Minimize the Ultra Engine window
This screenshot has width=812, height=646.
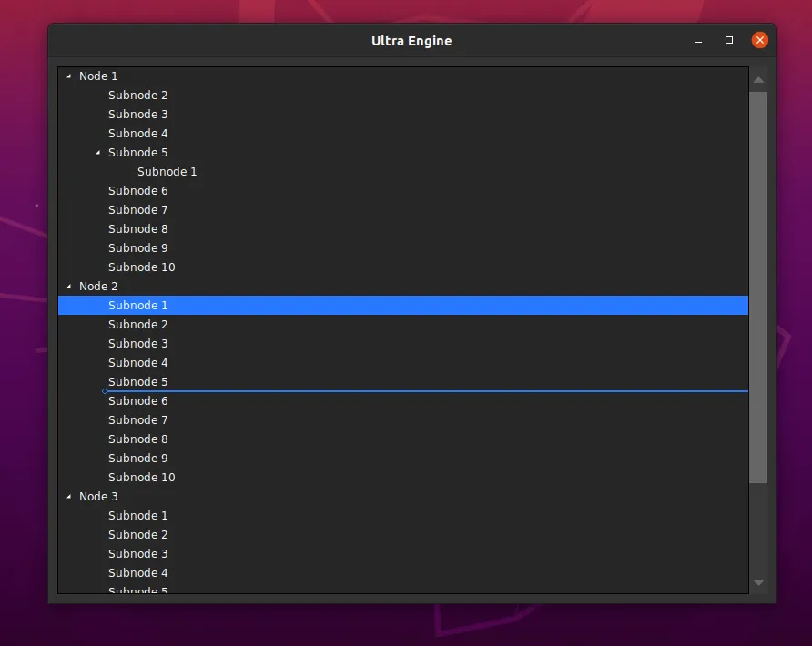[698, 41]
